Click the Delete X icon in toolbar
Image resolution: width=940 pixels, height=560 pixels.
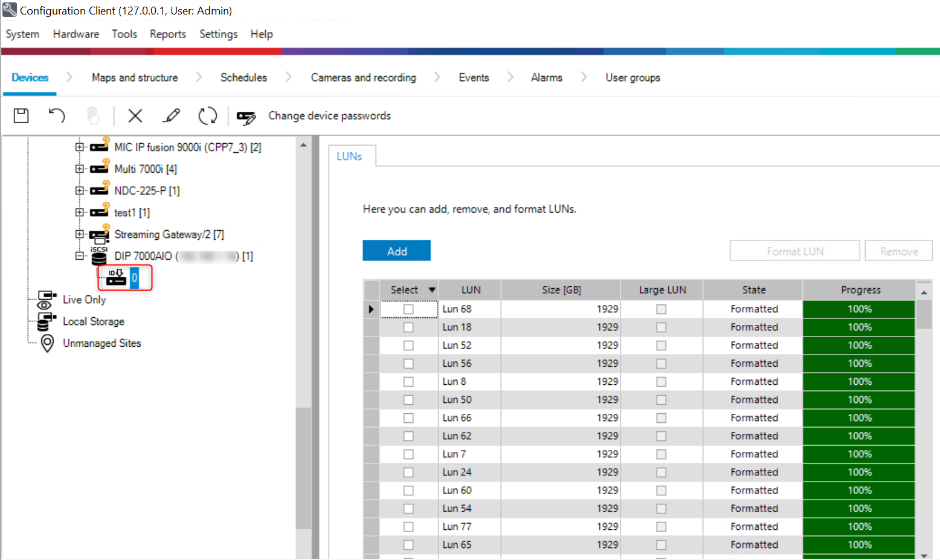pos(135,115)
